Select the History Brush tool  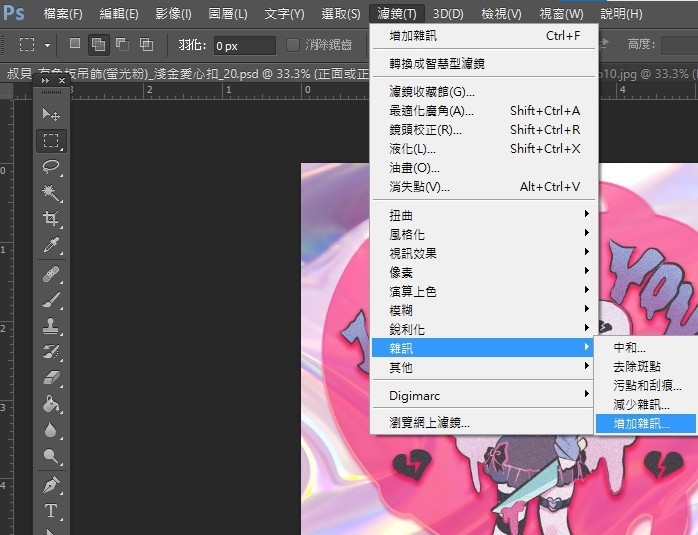[x=51, y=352]
